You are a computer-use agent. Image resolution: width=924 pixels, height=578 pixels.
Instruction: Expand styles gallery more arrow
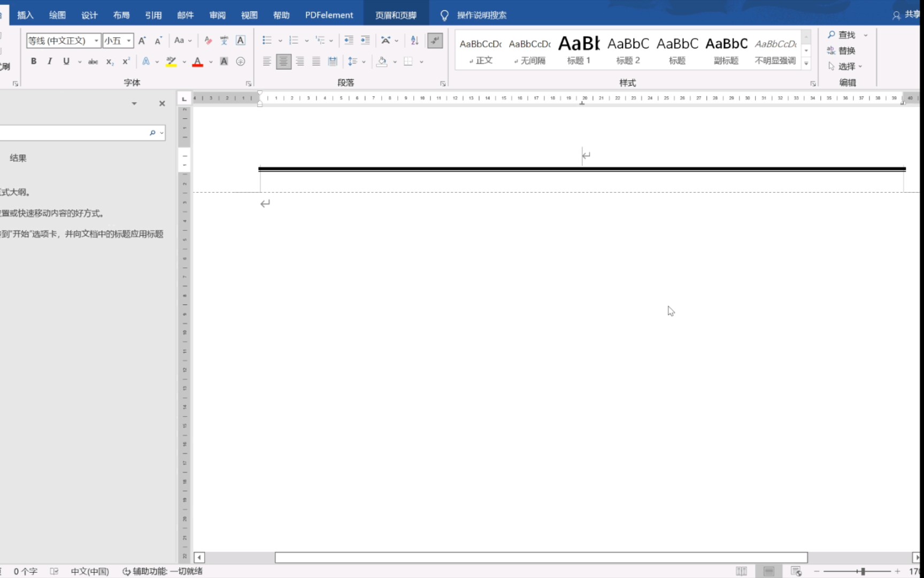806,64
